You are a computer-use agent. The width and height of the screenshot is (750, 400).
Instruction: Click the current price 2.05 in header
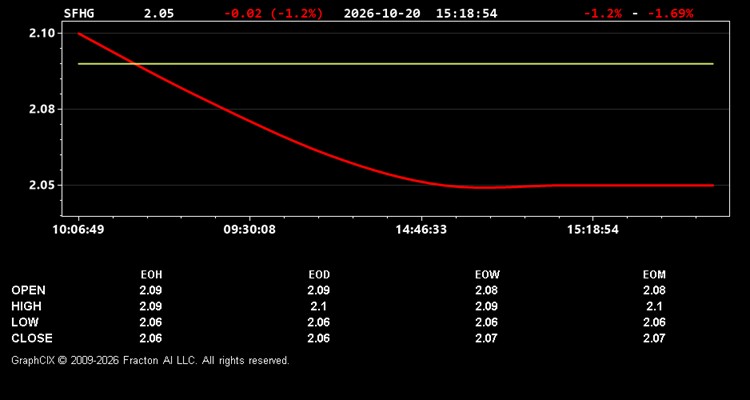[159, 13]
